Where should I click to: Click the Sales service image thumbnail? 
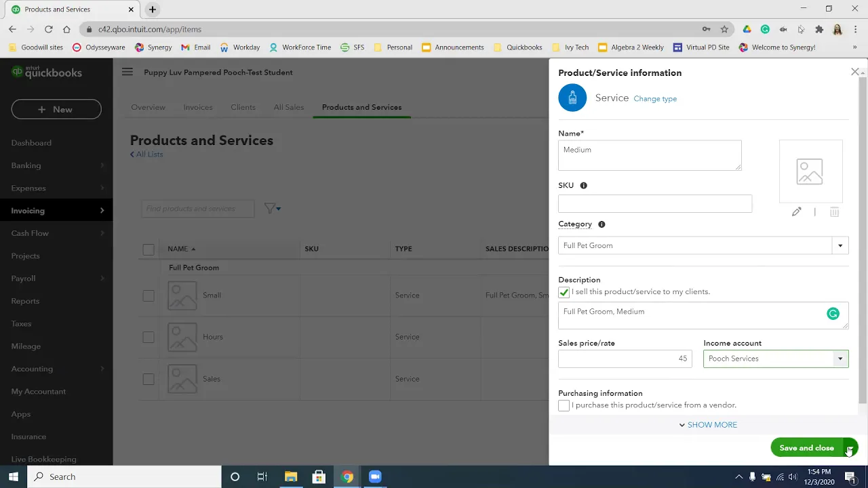click(x=182, y=379)
